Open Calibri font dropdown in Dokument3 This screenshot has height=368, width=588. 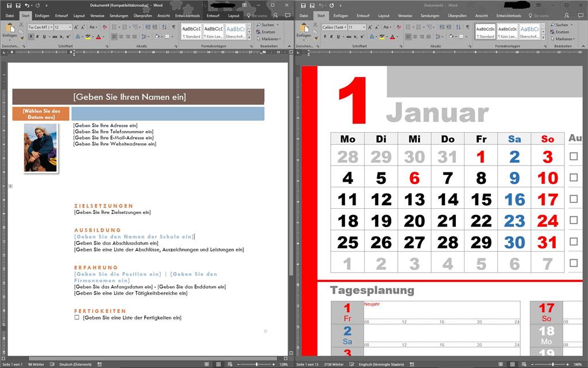pos(345,28)
